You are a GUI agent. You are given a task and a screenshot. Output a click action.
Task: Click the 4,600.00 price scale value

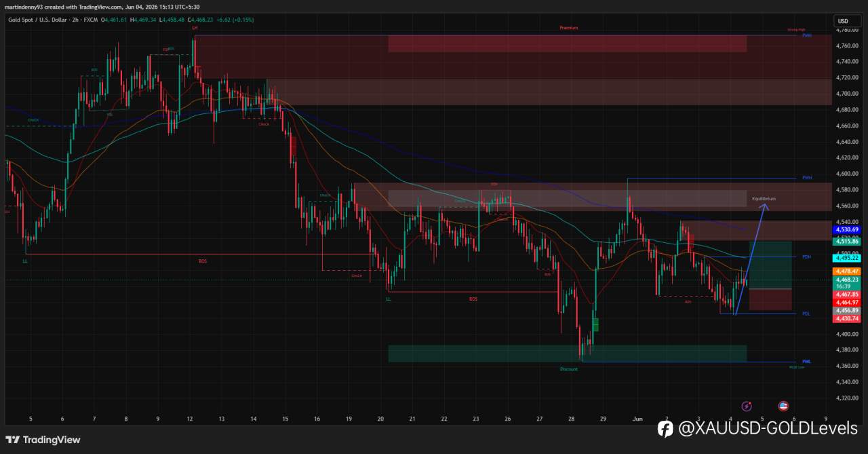[x=846, y=174]
